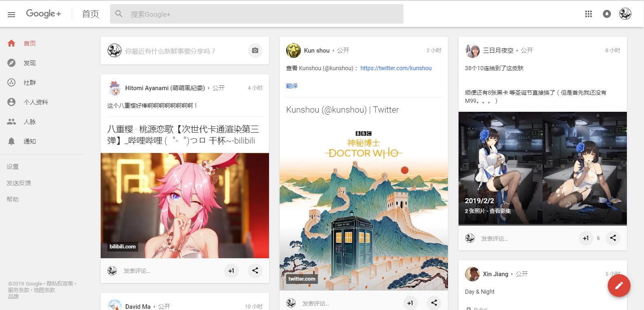This screenshot has width=644, height=310.
Task: Share the Hitomi Ayanami post
Action: pyautogui.click(x=255, y=270)
